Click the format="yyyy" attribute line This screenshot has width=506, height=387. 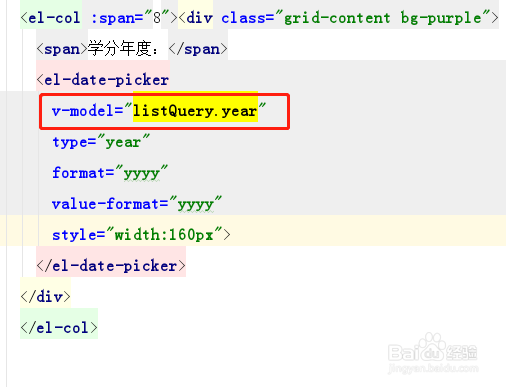coord(110,173)
